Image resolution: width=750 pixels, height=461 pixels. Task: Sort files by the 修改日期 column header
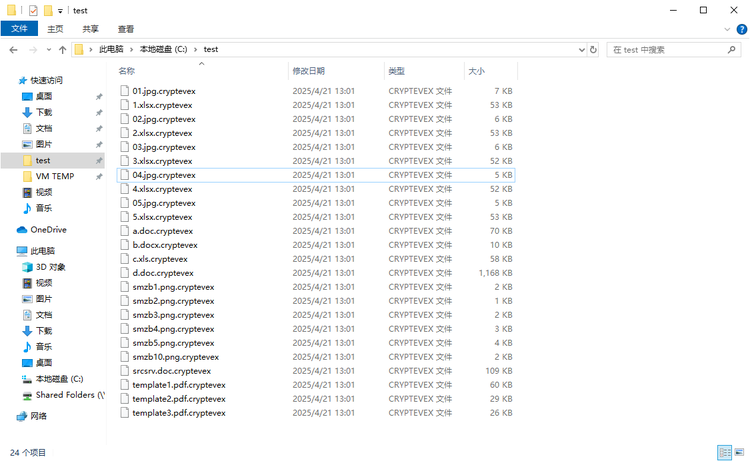[x=309, y=71]
